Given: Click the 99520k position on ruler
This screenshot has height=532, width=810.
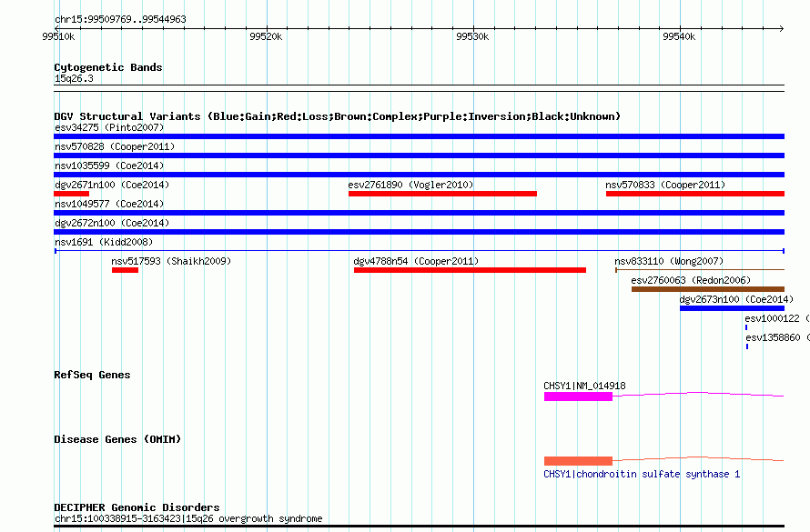Looking at the screenshot, I should point(266,36).
